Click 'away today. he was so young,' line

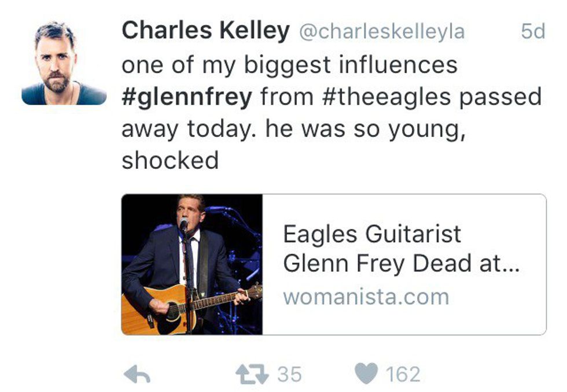293,128
